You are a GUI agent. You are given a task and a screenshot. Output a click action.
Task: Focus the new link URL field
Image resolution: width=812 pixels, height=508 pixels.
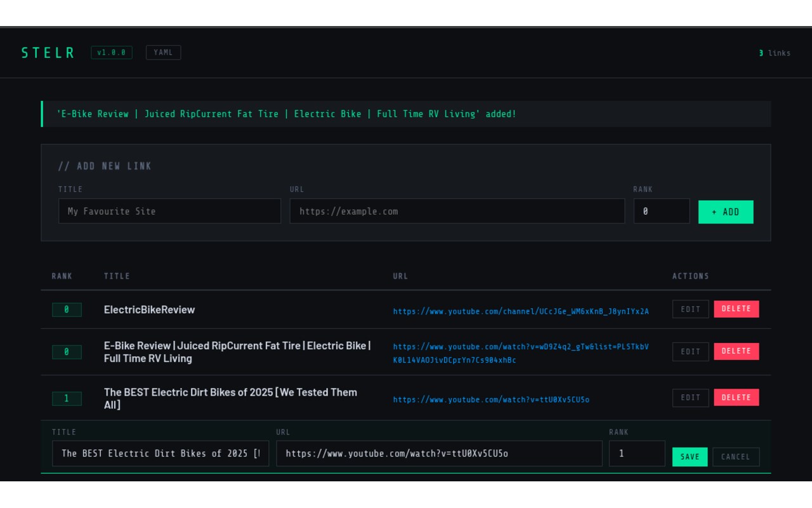point(457,211)
